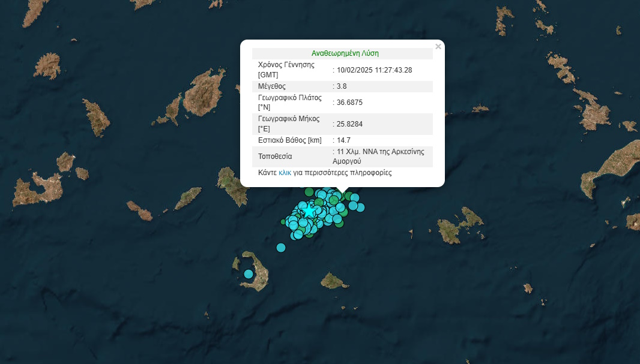Viewport: 640px width, 364px height.
Task: Click the longitude value 25.8284
Action: 349,124
